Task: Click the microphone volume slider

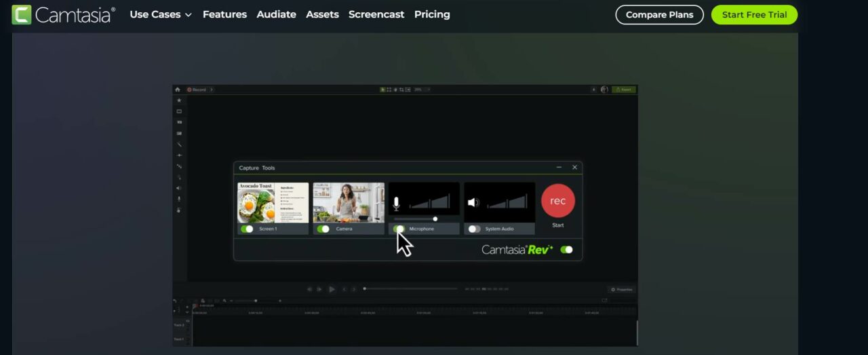Action: (415, 219)
